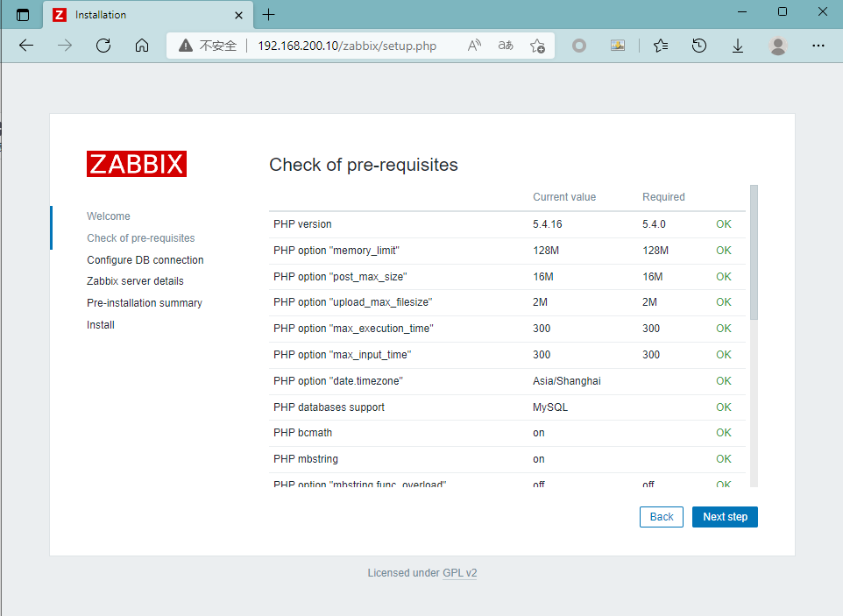
Task: Select Check of pre-requisites step
Action: pos(141,238)
